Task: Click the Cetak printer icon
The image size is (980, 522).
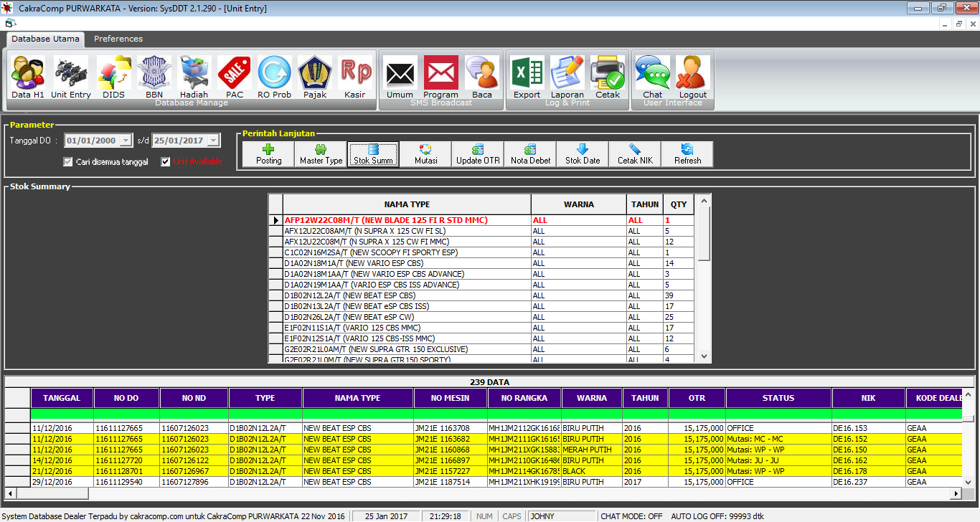Action: point(607,76)
